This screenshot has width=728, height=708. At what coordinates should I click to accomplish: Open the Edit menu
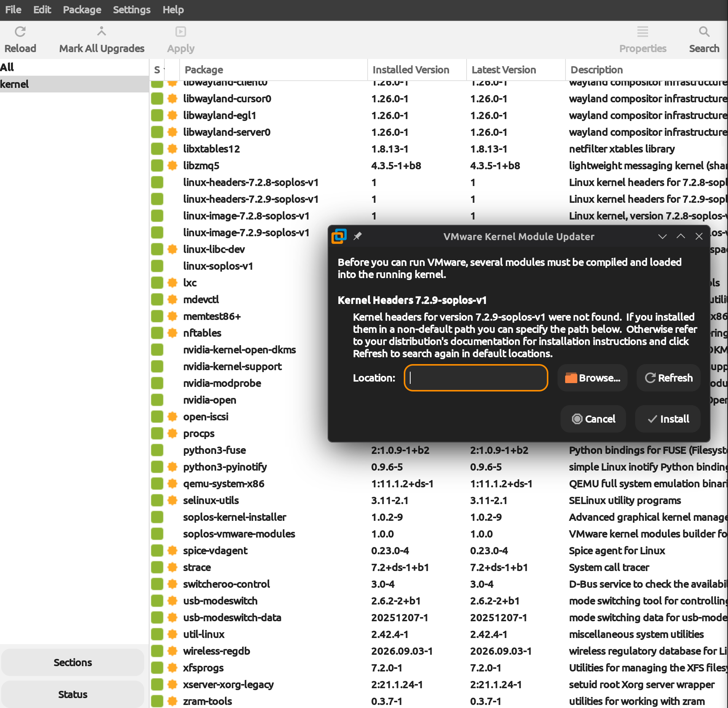[x=42, y=10]
